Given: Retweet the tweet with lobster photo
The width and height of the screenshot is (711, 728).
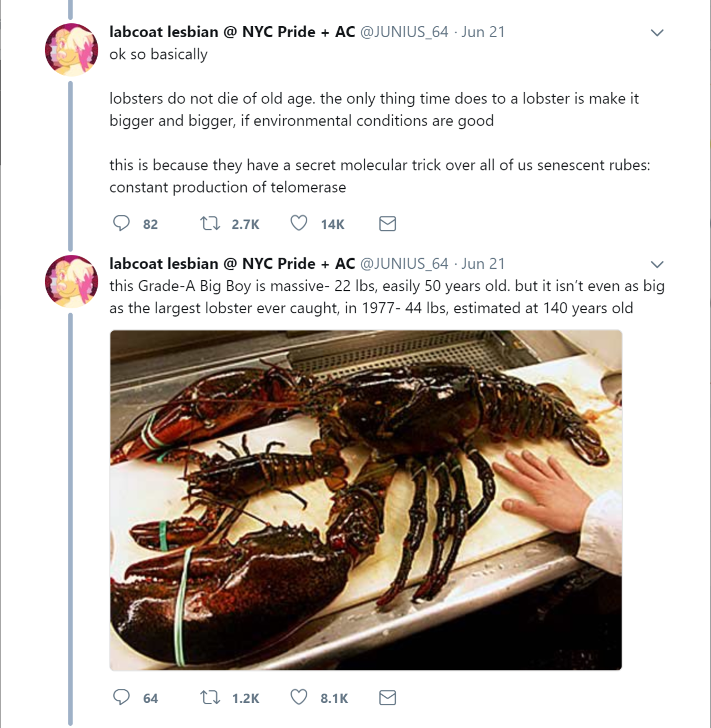Looking at the screenshot, I should 210,697.
